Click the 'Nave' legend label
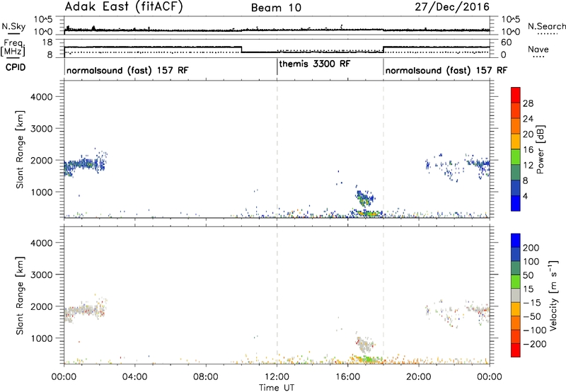Viewport: 566px width, 392px height. [x=538, y=49]
